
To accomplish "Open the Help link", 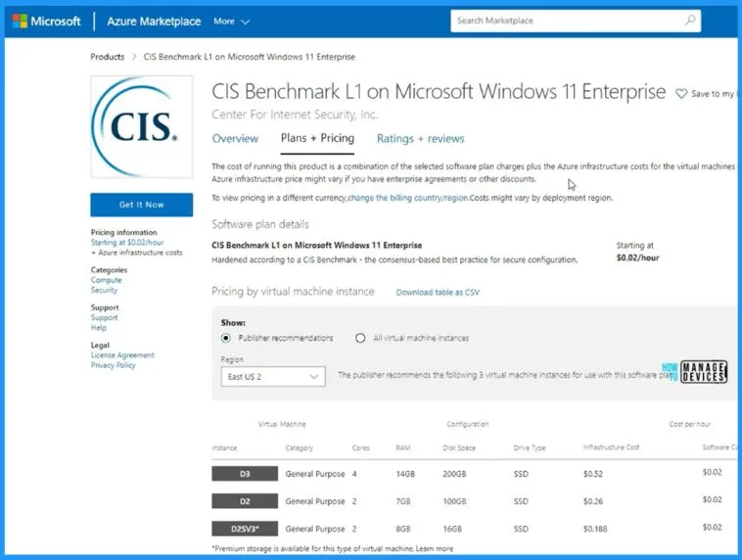I will tap(99, 327).
